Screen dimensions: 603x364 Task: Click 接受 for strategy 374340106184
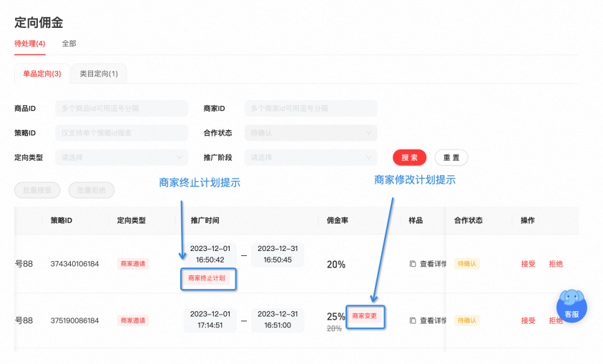tap(528, 264)
